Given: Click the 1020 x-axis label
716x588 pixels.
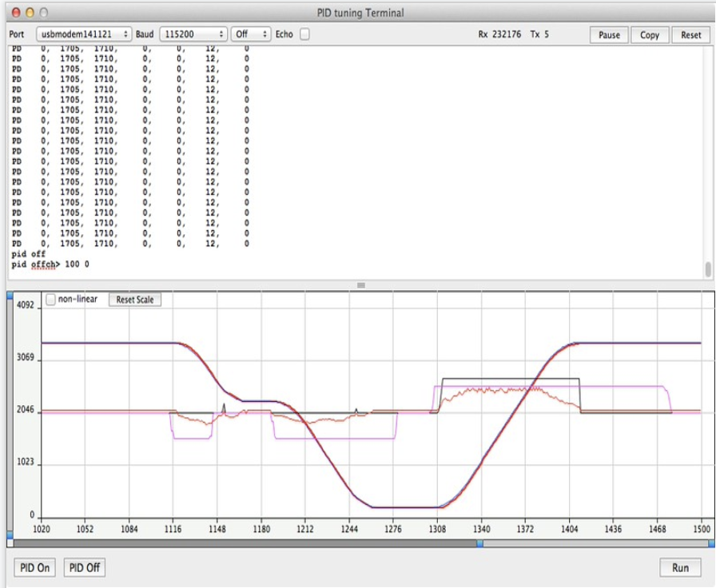Looking at the screenshot, I should 41,529.
